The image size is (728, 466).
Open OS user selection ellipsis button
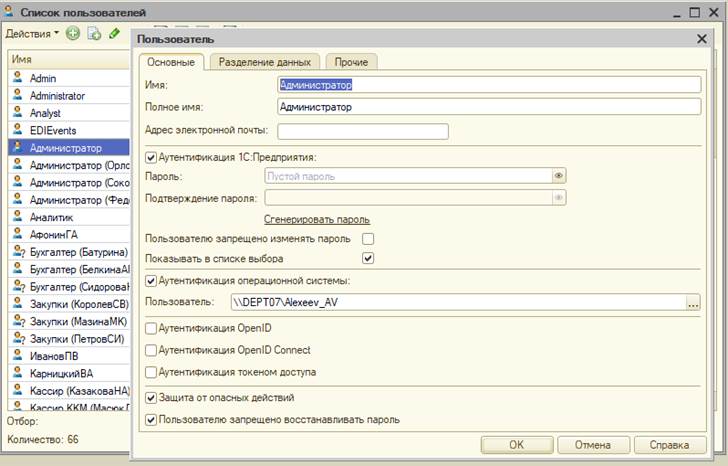coord(693,301)
